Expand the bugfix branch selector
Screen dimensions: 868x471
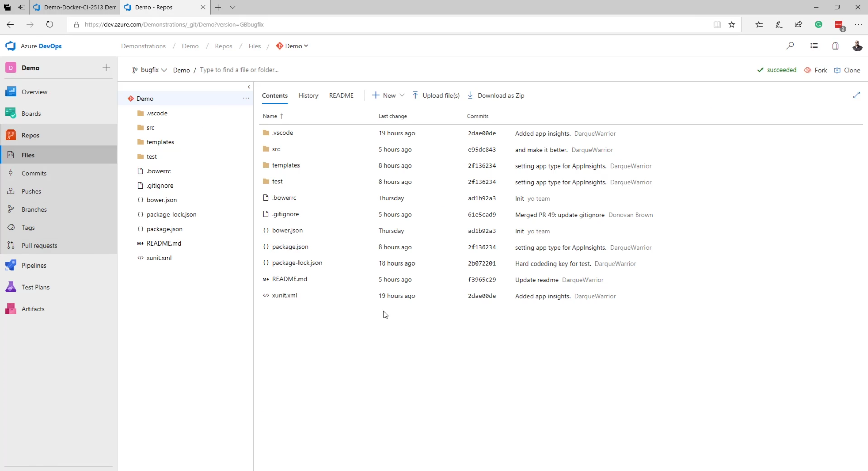[x=149, y=70]
